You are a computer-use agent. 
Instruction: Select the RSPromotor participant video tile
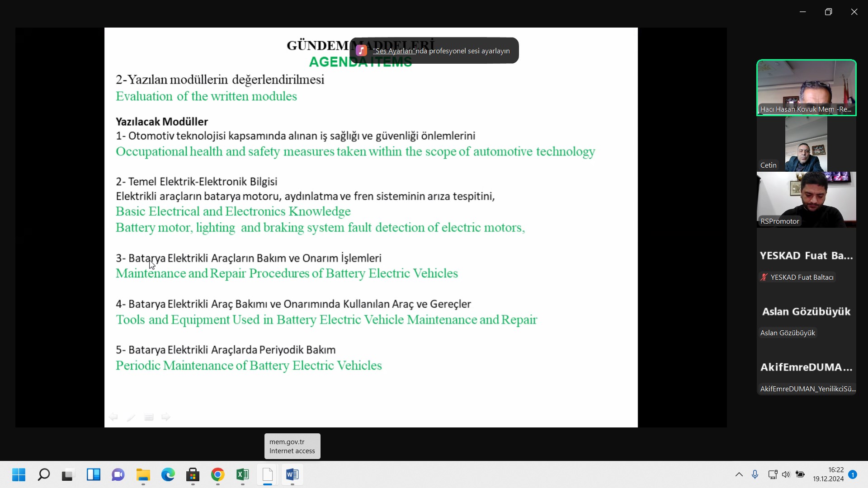pyautogui.click(x=807, y=199)
